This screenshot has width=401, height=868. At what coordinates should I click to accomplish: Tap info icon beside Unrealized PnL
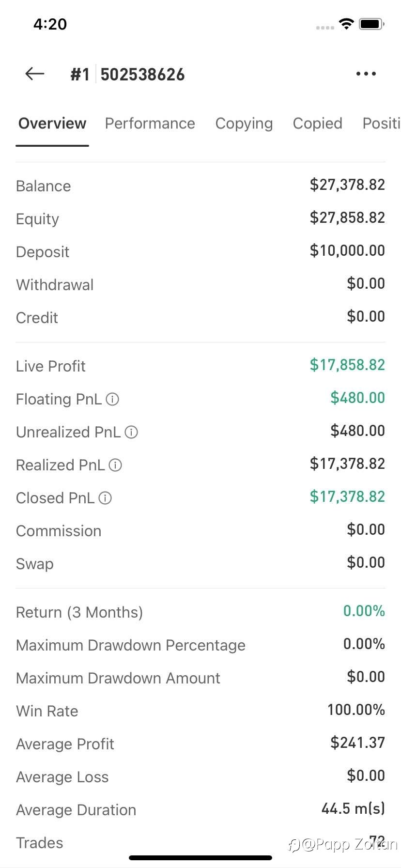[131, 432]
